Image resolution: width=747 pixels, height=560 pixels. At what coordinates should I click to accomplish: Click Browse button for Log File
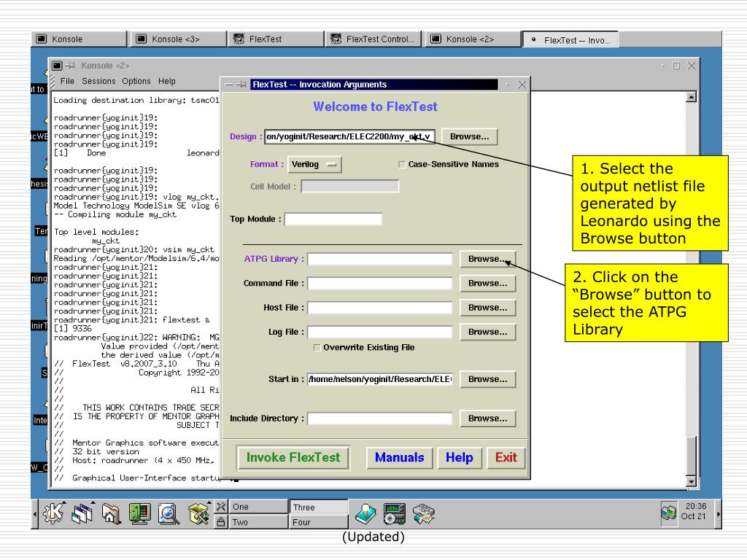[488, 332]
